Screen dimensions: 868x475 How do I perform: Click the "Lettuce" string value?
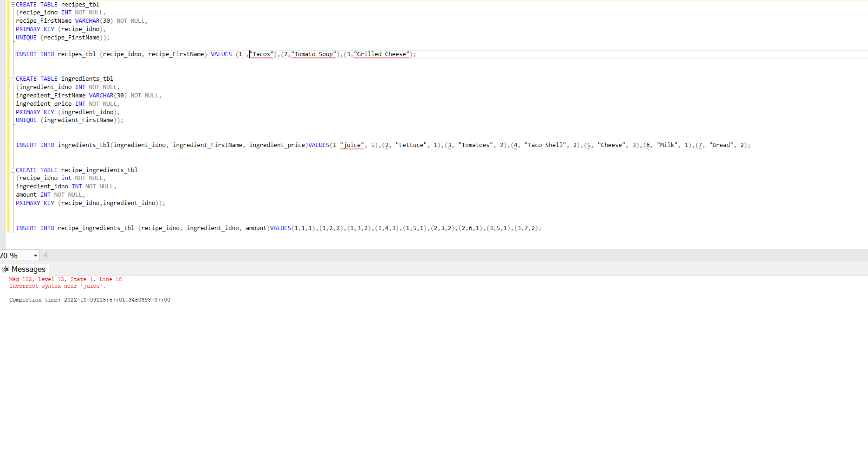[411, 145]
